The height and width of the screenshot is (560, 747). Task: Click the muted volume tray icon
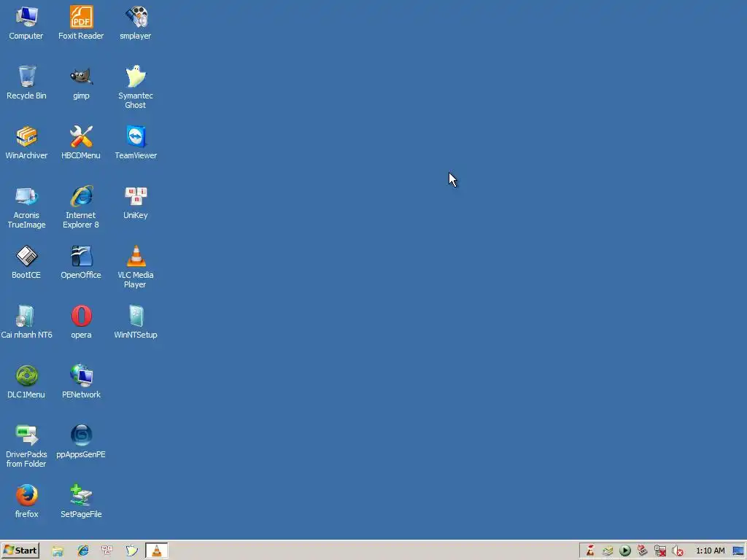(678, 551)
